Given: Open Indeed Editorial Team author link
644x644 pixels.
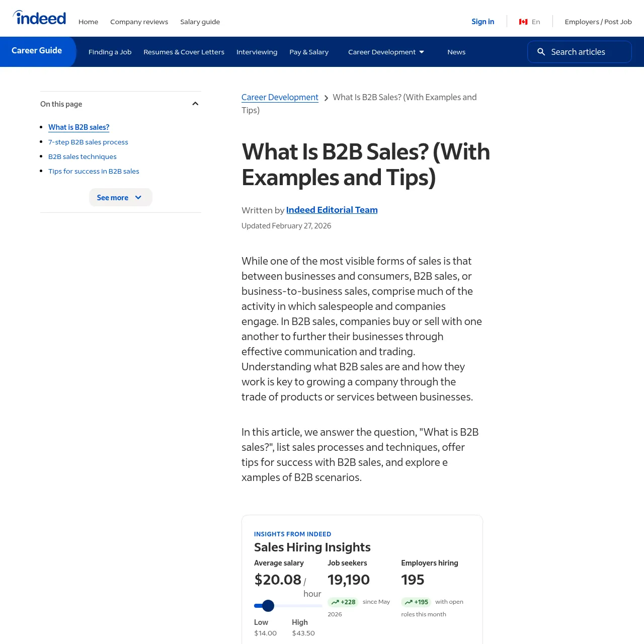Looking at the screenshot, I should click(332, 210).
